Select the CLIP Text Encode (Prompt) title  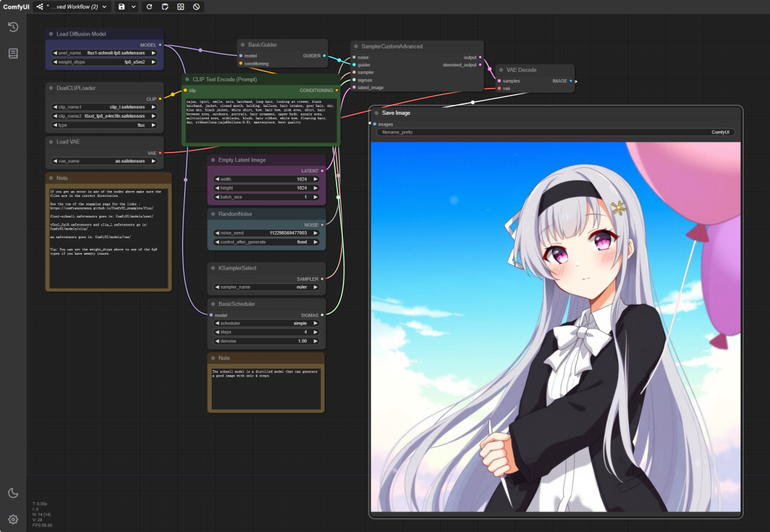(x=225, y=79)
